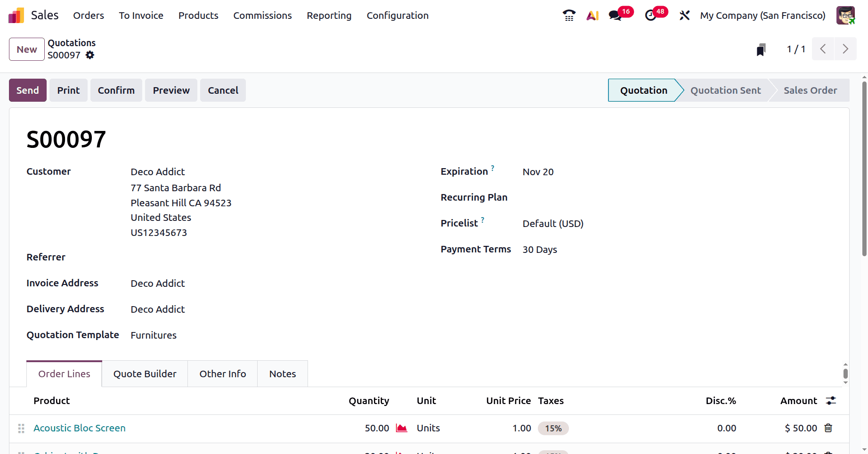868x454 pixels.
Task: Click the pager counter 1 / 1
Action: click(796, 49)
